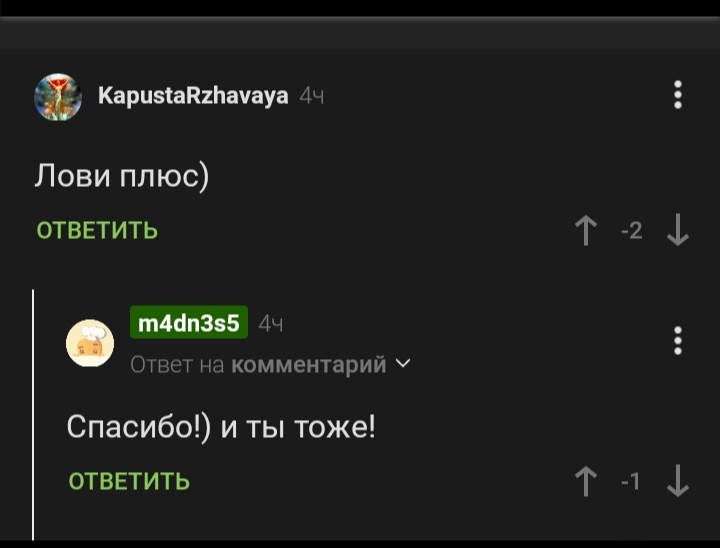Open the KapustaRzhavaya username link

coord(193,96)
